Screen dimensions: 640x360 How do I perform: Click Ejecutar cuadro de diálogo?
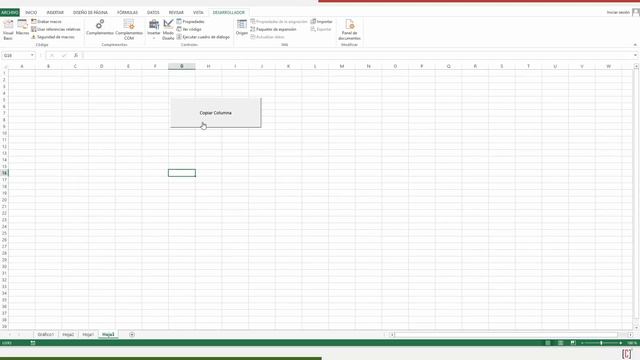[x=203, y=37]
